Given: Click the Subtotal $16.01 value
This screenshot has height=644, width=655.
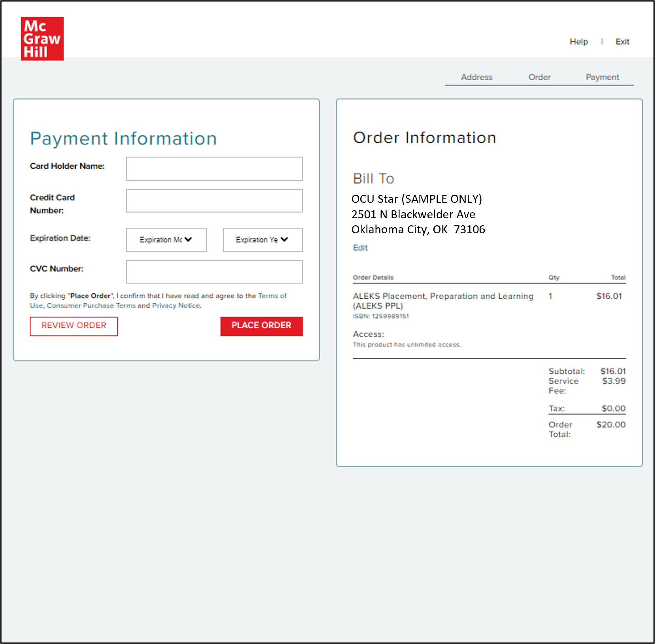Looking at the screenshot, I should (613, 371).
